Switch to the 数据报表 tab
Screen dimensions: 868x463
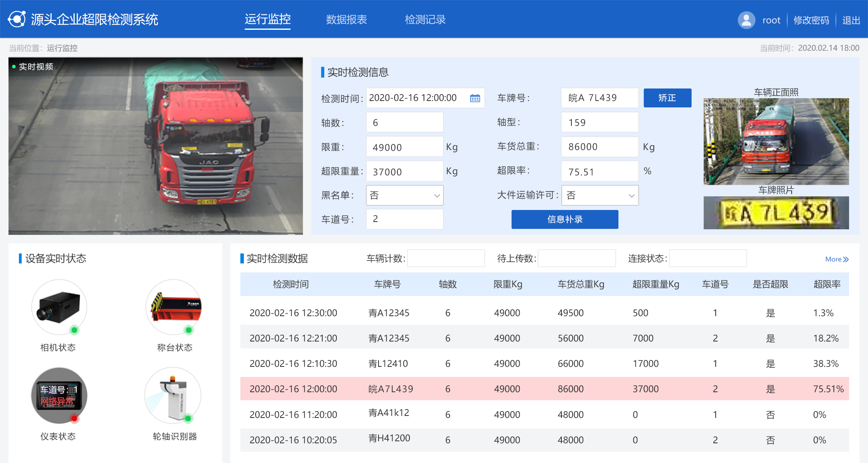(x=346, y=19)
